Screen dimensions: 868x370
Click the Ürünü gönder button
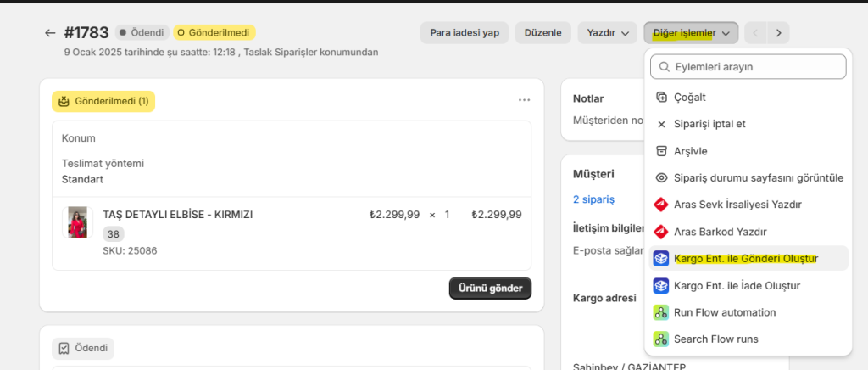pos(490,289)
